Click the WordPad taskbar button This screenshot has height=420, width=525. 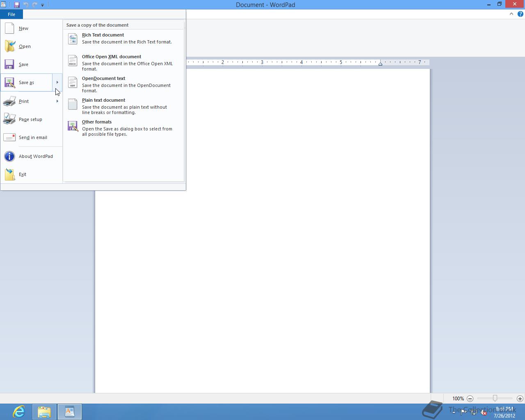(x=70, y=412)
